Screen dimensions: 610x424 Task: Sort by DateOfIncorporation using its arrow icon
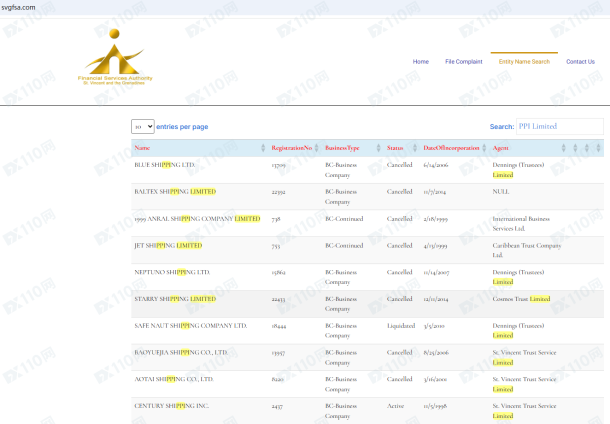484,148
